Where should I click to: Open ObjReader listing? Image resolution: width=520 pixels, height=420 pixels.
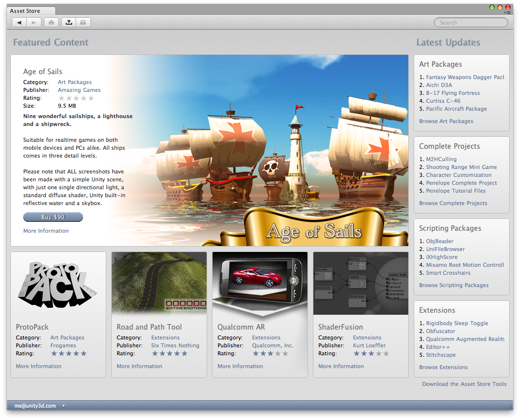pos(439,241)
